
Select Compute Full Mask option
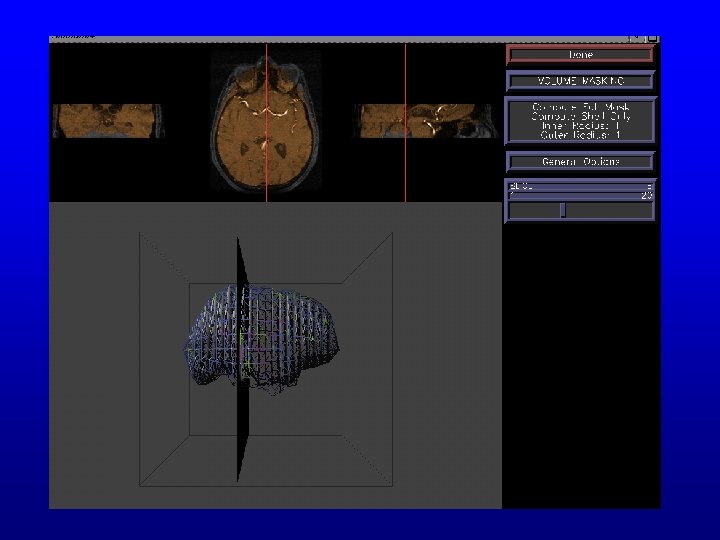point(581,107)
